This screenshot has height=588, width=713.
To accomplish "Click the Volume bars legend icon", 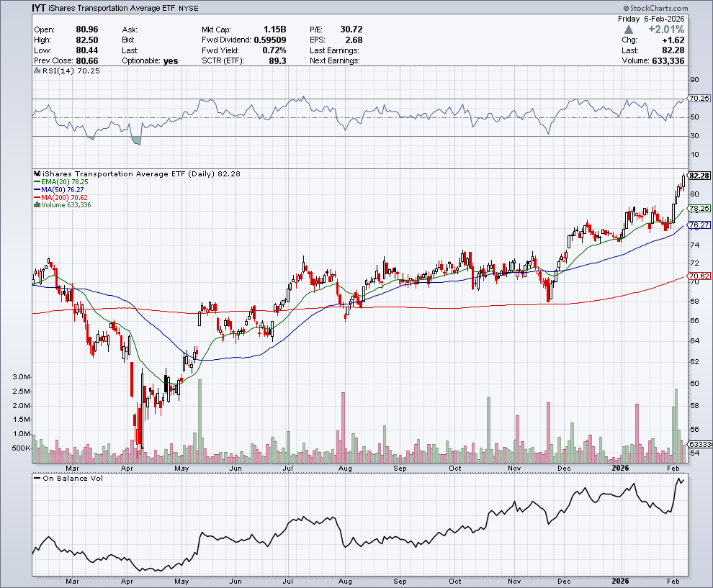I will tap(37, 205).
